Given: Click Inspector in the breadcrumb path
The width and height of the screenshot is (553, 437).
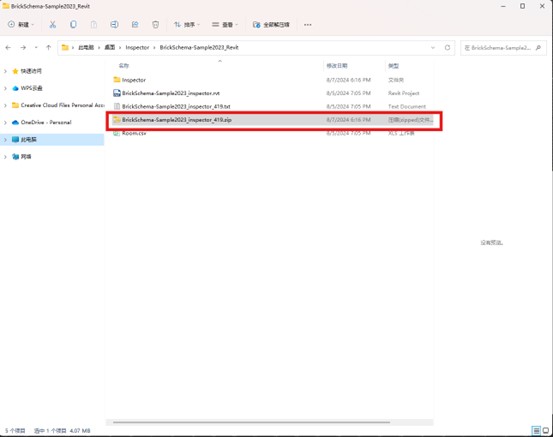Looking at the screenshot, I should [x=137, y=48].
